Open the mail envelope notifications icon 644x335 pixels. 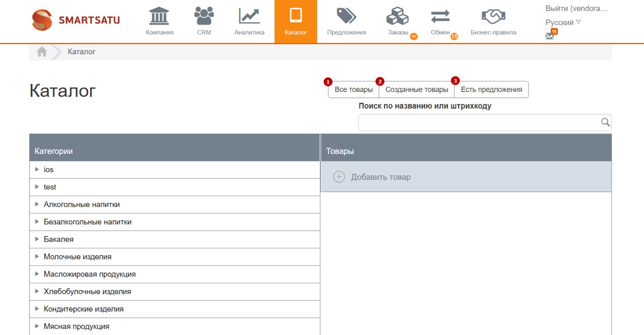click(x=550, y=36)
